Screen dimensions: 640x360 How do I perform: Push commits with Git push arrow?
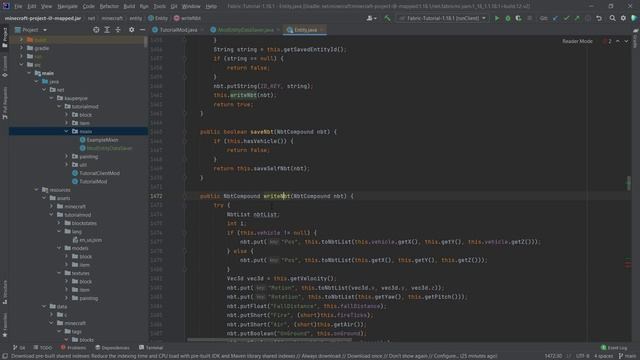[x=577, y=18]
